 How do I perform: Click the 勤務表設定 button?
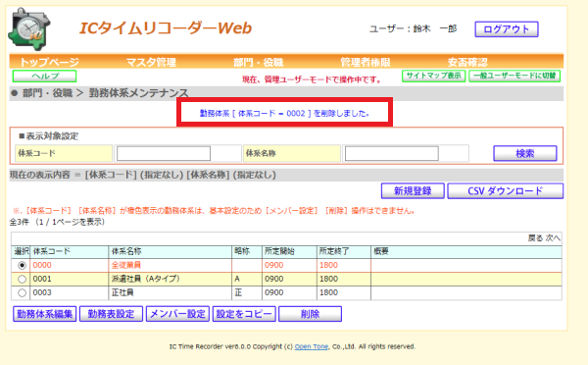[x=111, y=314]
